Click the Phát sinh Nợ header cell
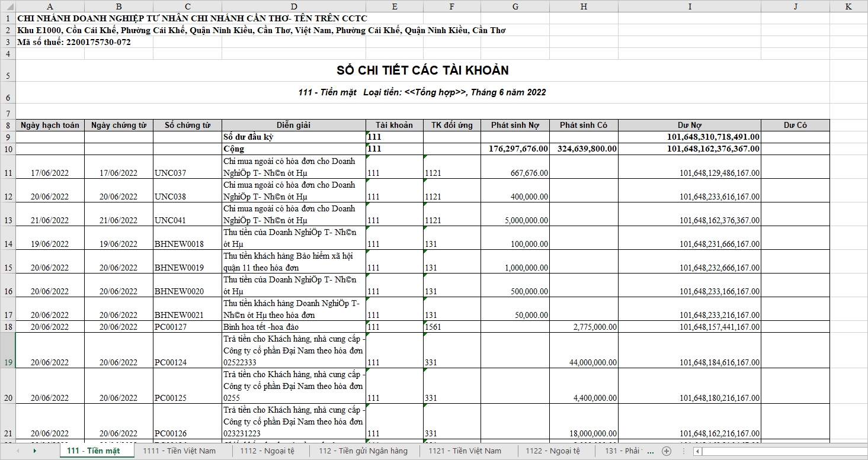The height and width of the screenshot is (460, 868). 515,126
